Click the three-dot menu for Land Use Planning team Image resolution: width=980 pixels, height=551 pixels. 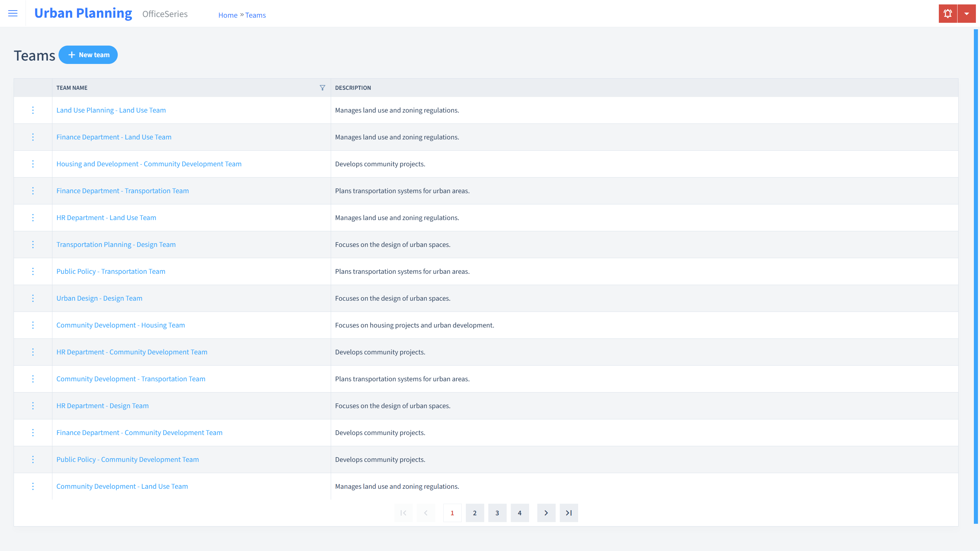(32, 110)
